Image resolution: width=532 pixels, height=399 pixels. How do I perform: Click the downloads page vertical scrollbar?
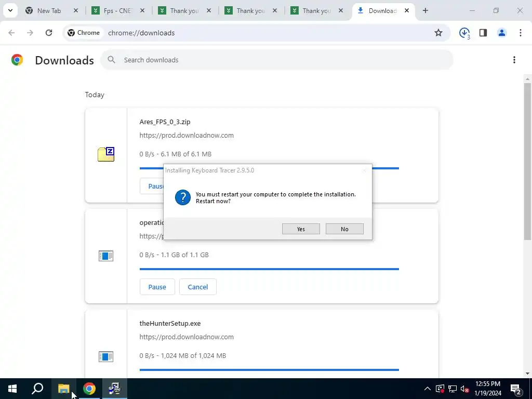click(527, 161)
